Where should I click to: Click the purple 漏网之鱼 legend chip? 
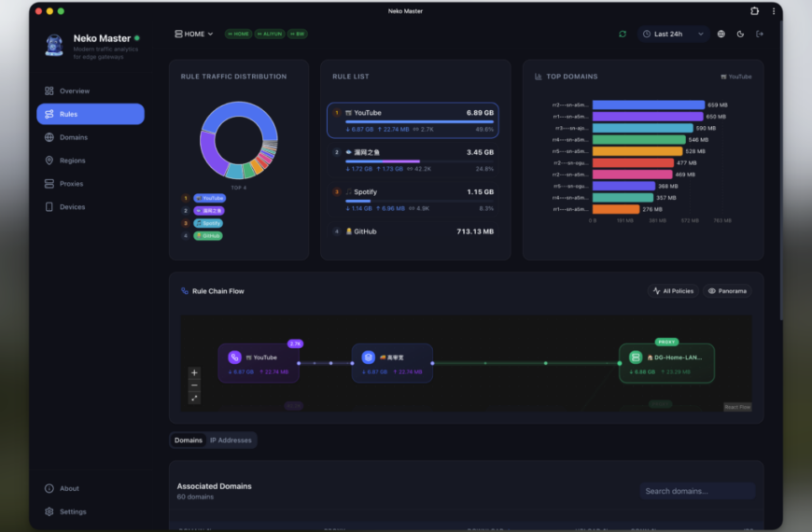pyautogui.click(x=209, y=211)
